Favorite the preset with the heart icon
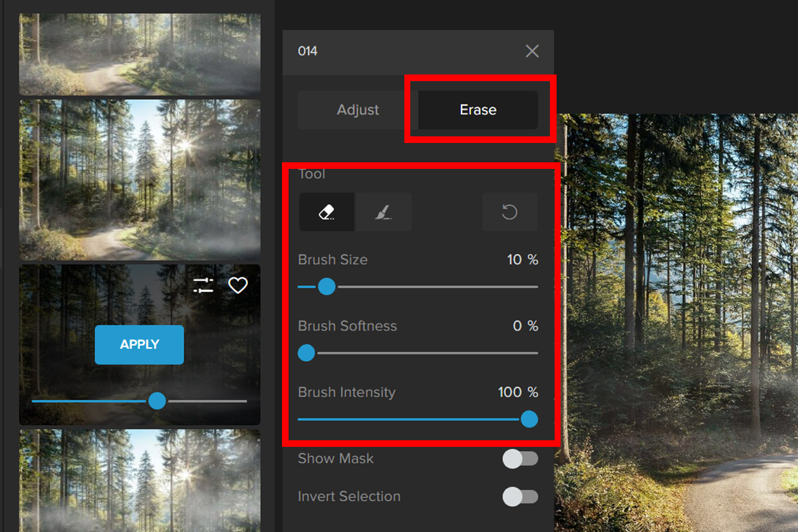798x532 pixels. (237, 286)
